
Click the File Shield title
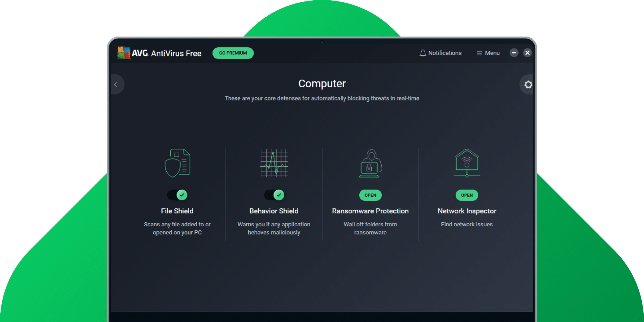(177, 211)
